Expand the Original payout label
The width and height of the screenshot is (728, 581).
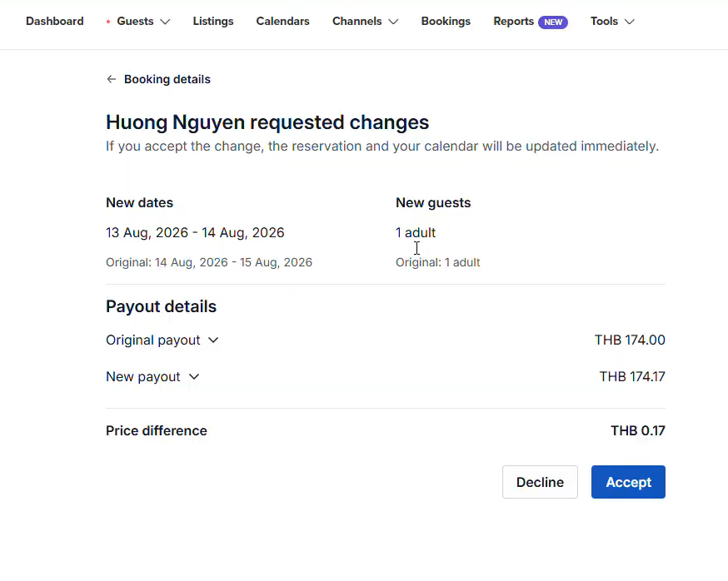153,340
